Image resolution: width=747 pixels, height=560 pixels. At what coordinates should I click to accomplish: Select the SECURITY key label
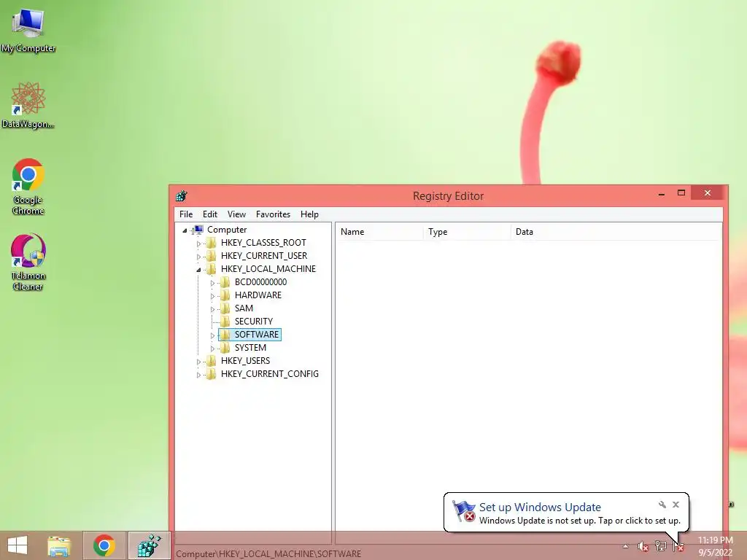click(x=253, y=322)
